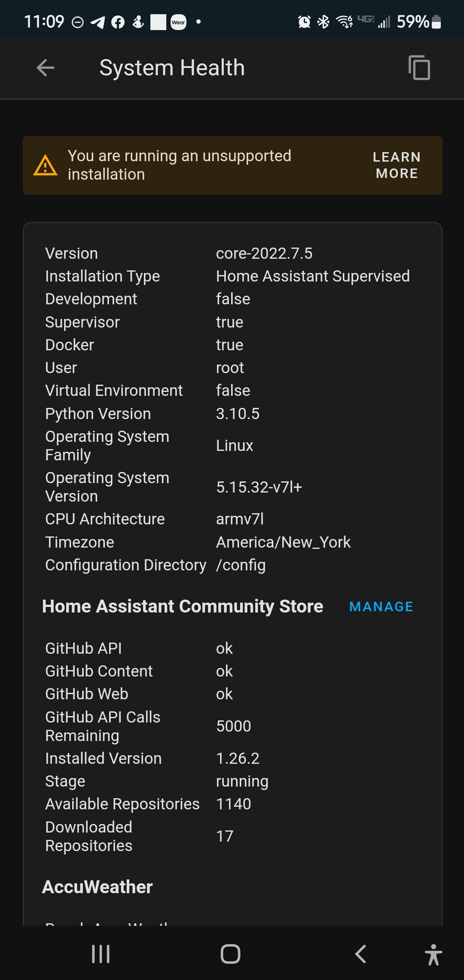Tap the Telegram notification icon
Viewport: 464px width, 980px height.
(x=98, y=22)
